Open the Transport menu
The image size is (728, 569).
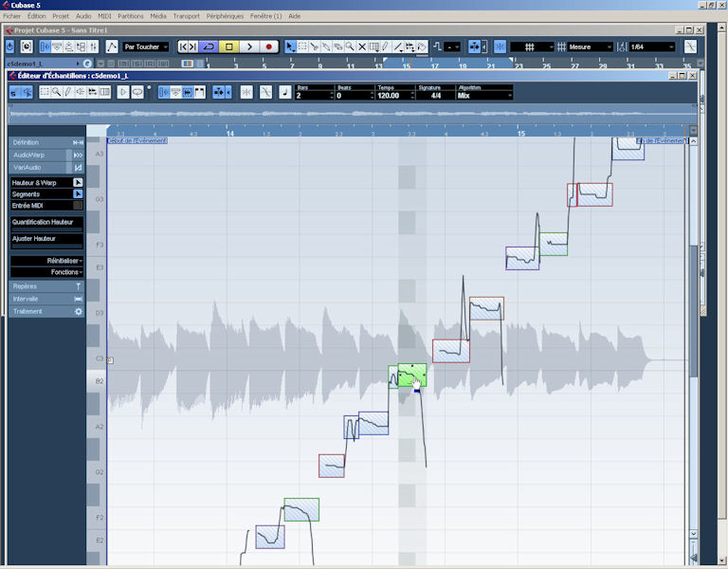point(186,16)
